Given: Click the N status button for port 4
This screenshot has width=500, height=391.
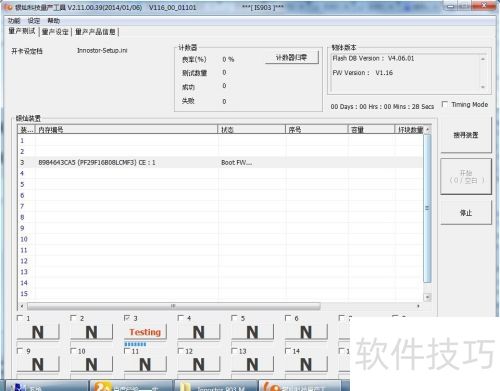Looking at the screenshot, I should [199, 332].
